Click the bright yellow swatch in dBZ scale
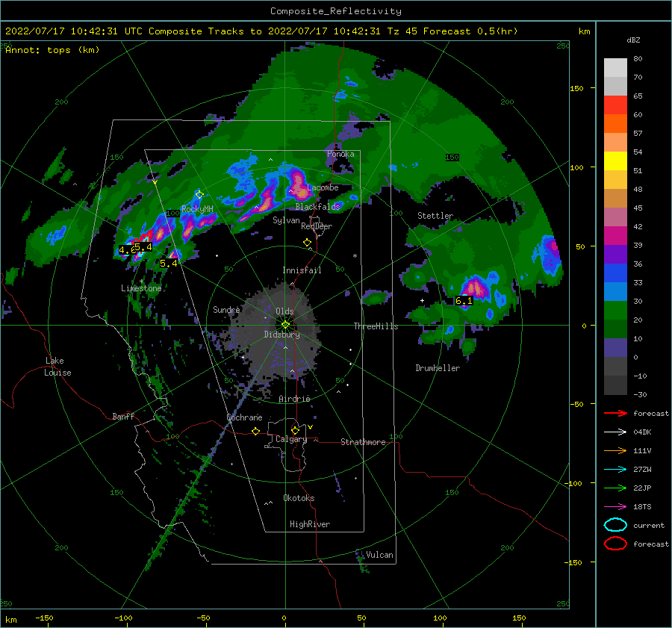Viewport: 672px width, 628px height. point(615,161)
